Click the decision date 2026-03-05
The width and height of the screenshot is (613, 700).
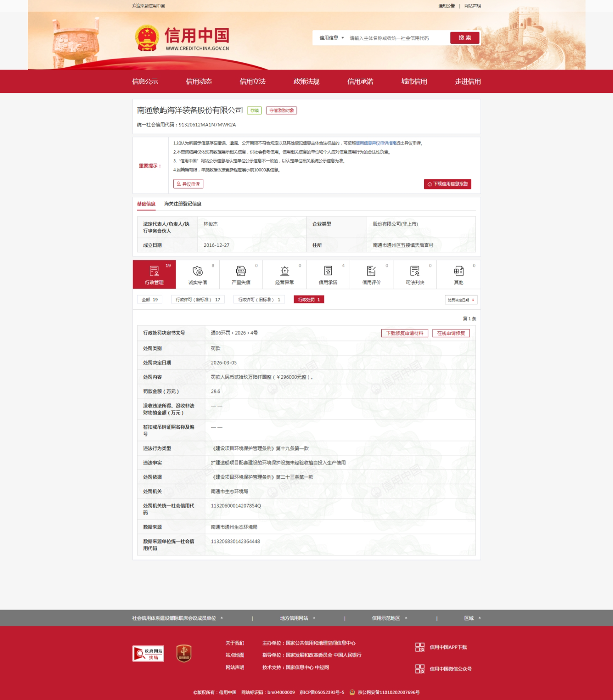click(224, 363)
